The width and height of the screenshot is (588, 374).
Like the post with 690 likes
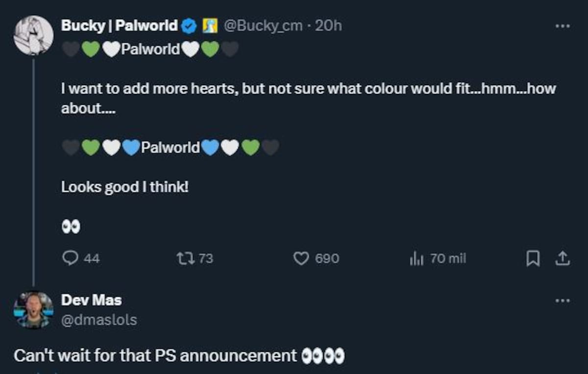pos(301,258)
